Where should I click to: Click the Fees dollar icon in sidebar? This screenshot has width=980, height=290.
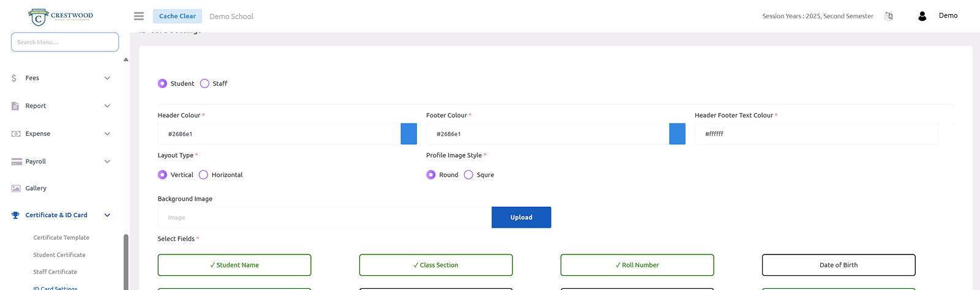pyautogui.click(x=14, y=78)
